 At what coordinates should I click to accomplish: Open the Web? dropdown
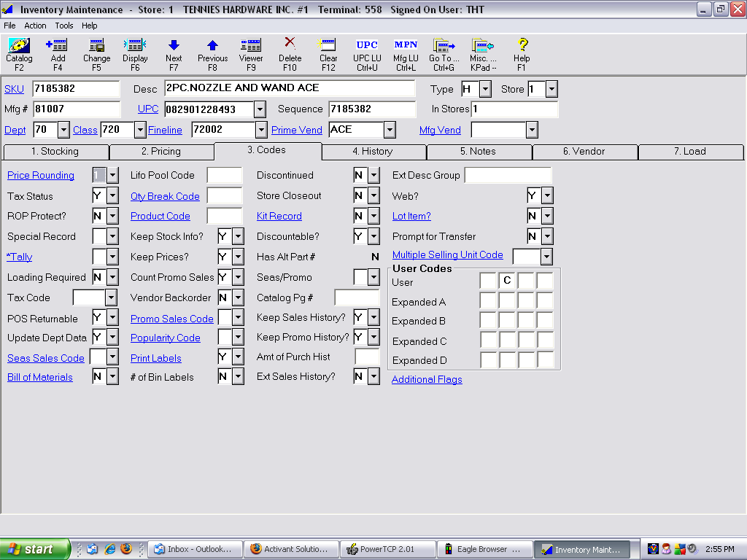546,196
